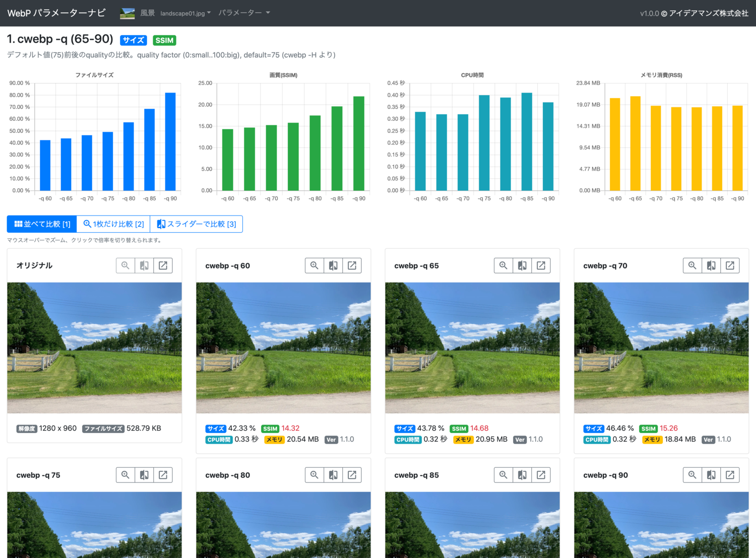Open cwebp -q 80 in new tab icon
The width and height of the screenshot is (756, 558).
(352, 475)
